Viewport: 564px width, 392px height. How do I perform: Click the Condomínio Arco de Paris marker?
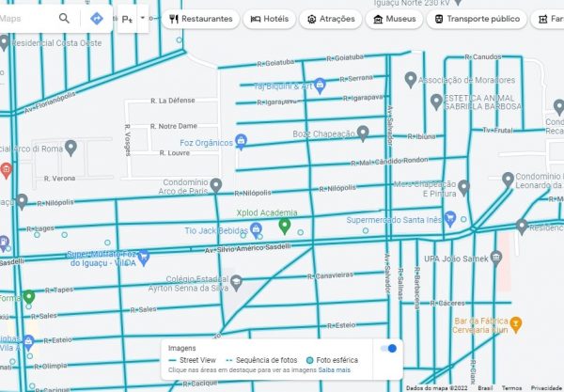[x=216, y=184]
